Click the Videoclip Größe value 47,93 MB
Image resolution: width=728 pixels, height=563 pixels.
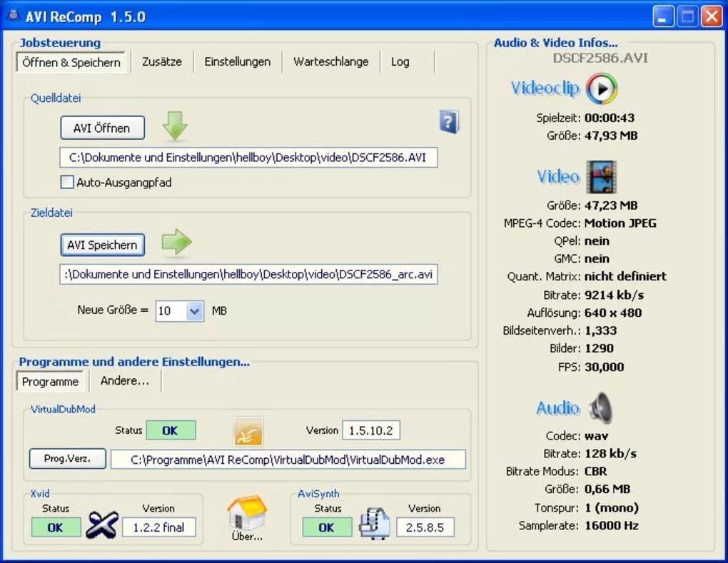pos(611,136)
